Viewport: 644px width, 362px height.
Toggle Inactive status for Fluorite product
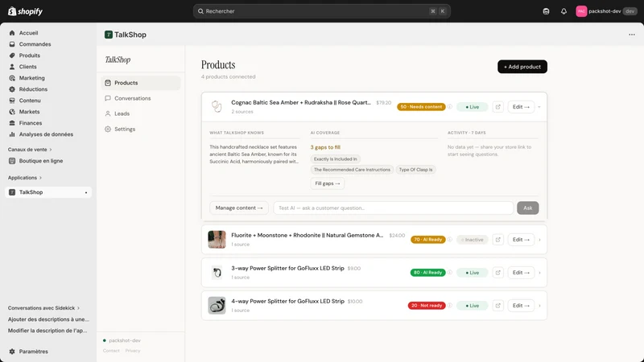472,240
